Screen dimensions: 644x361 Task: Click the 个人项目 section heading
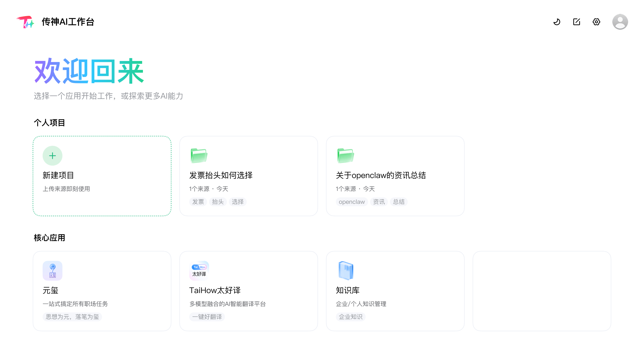(50, 122)
